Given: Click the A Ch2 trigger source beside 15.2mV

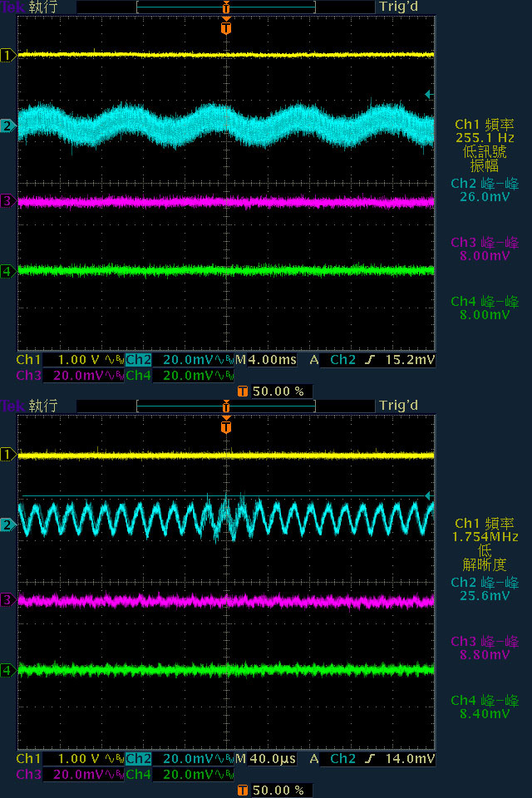Looking at the screenshot, I should point(332,360).
